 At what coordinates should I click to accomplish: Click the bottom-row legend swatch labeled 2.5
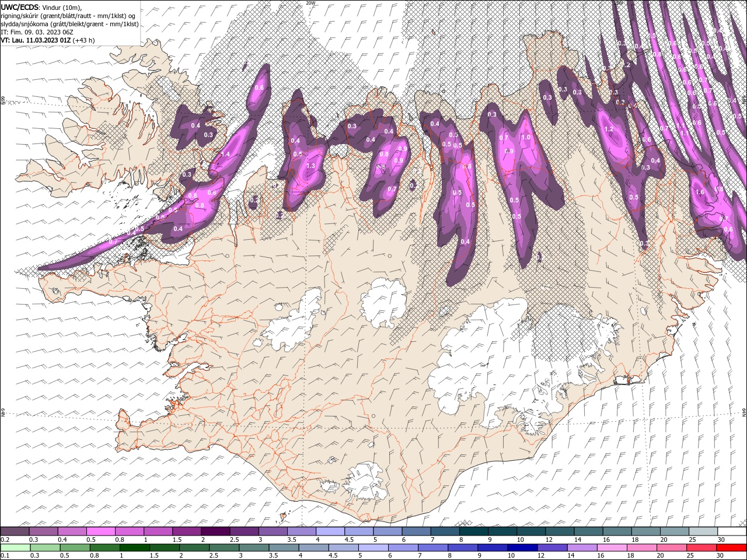click(x=224, y=548)
